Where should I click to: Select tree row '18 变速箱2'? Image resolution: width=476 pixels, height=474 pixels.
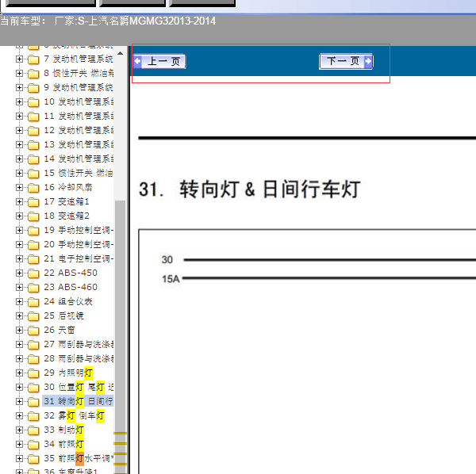coord(67,216)
